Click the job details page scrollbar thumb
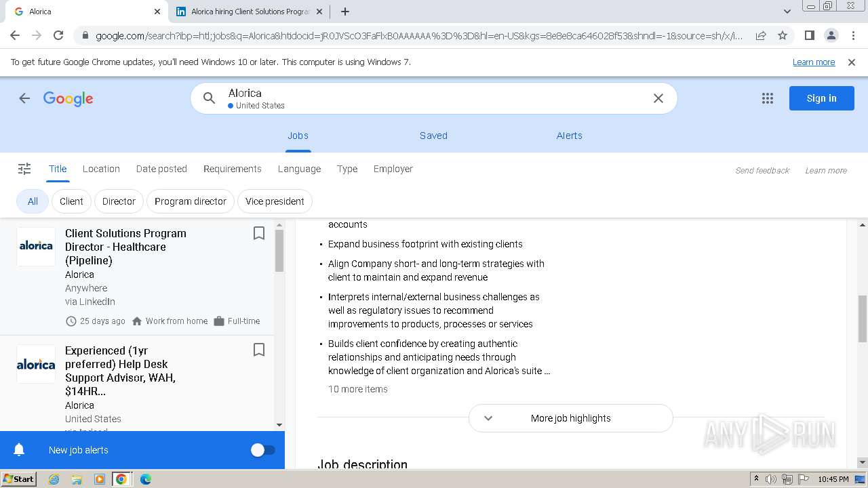 tap(863, 319)
